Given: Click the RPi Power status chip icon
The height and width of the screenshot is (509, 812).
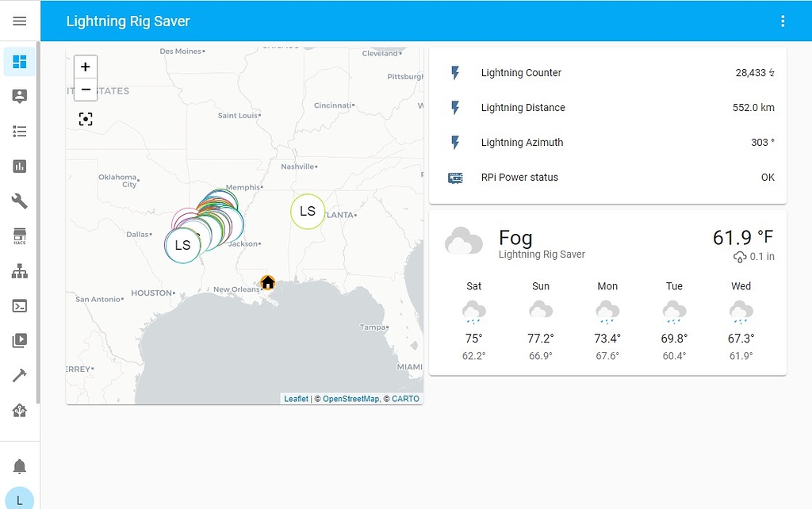Looking at the screenshot, I should point(454,178).
